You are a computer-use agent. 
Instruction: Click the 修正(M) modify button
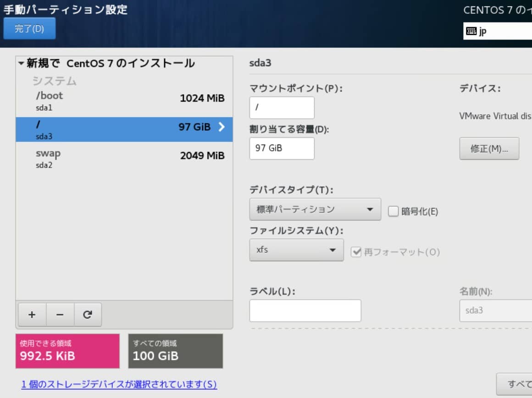point(489,148)
